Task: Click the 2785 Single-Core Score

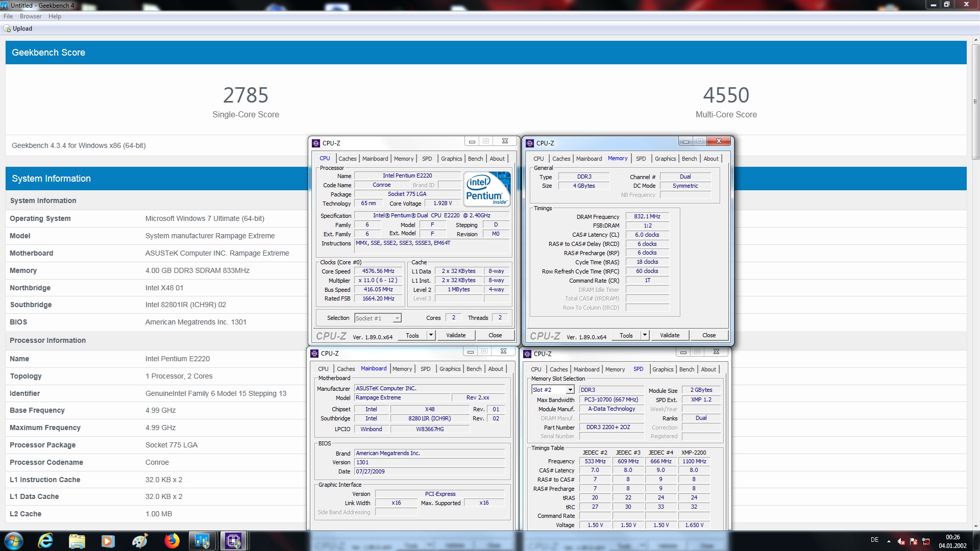Action: (x=246, y=95)
